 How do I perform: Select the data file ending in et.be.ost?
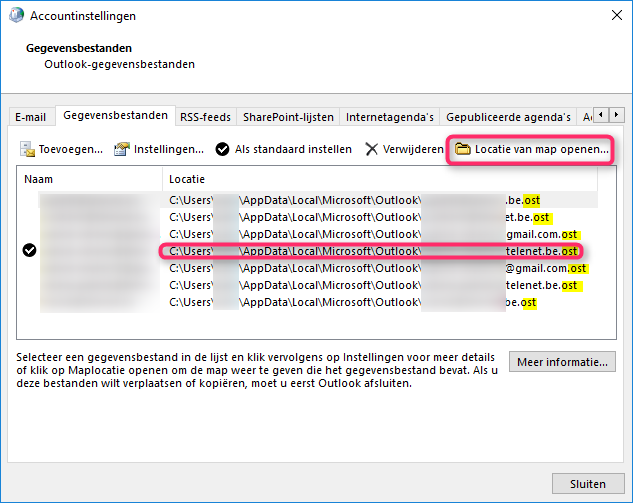pyautogui.click(x=317, y=217)
